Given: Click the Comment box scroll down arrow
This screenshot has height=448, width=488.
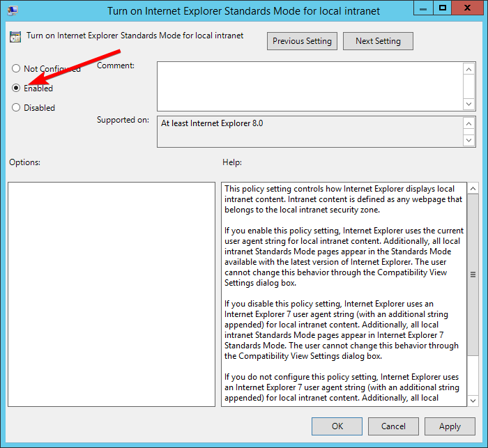Looking at the screenshot, I should point(469,103).
